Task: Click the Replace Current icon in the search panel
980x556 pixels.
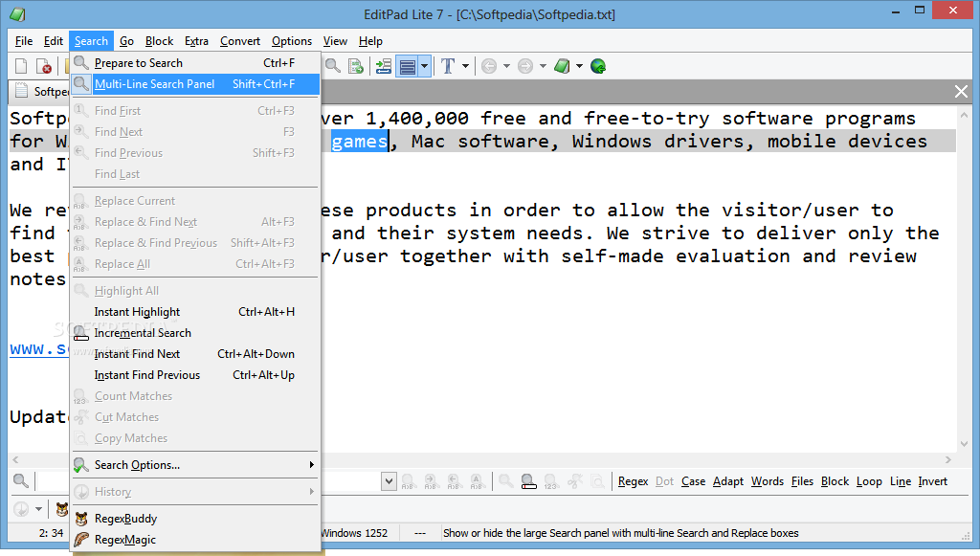Action: pos(408,481)
